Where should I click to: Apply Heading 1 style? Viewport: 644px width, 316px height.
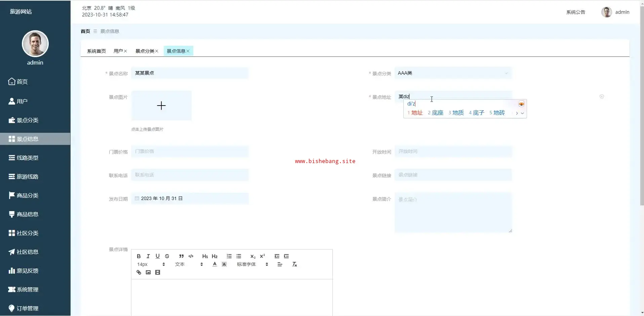tap(205, 256)
